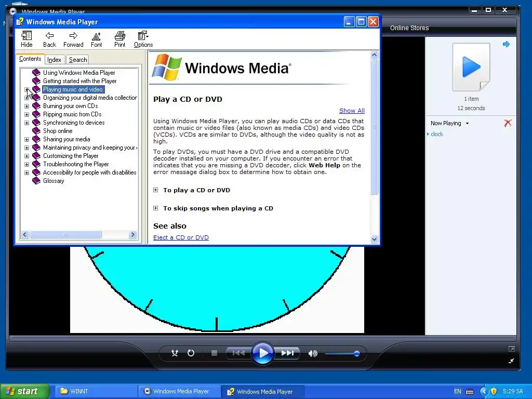Expand Ripping music from CDs node
Screen dimensions: 532x399
point(27,114)
